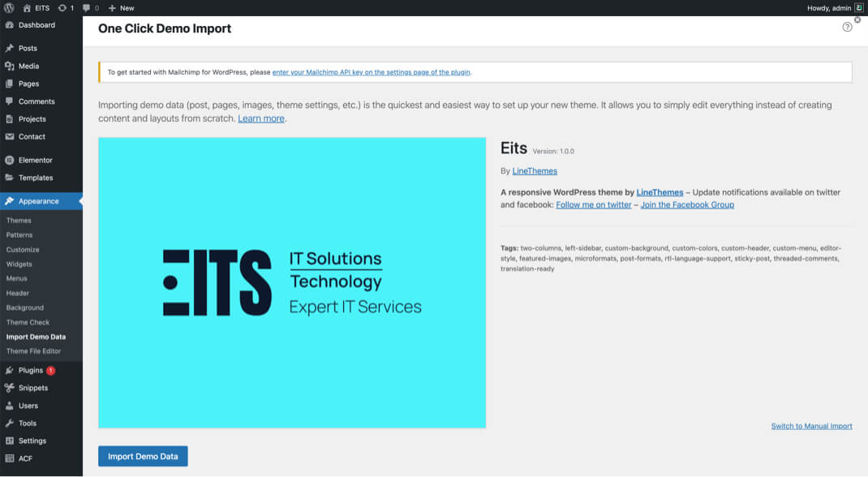Open the Widgets submenu item

[19, 264]
